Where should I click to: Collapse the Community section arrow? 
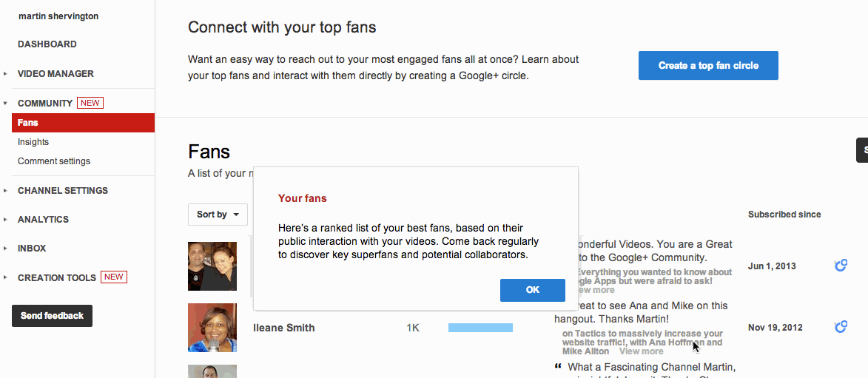click(5, 103)
